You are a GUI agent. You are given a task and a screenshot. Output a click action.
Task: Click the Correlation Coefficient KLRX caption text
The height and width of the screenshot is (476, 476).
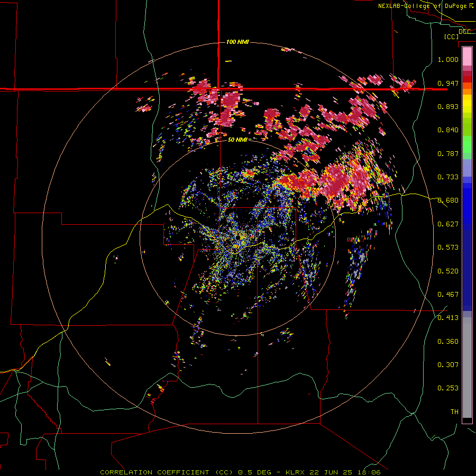[x=240, y=472]
